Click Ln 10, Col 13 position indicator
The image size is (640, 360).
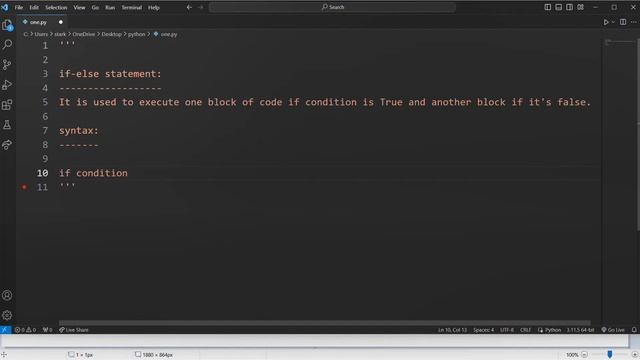tap(452, 330)
